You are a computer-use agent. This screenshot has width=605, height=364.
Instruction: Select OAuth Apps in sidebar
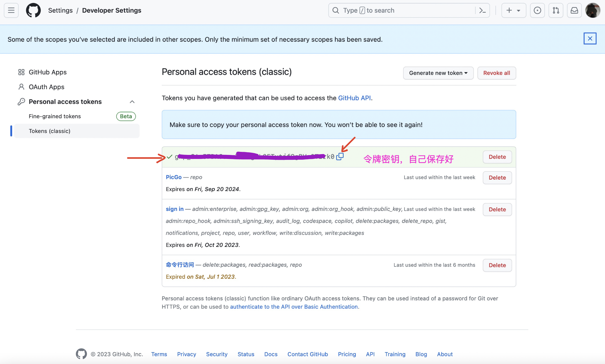46,87
